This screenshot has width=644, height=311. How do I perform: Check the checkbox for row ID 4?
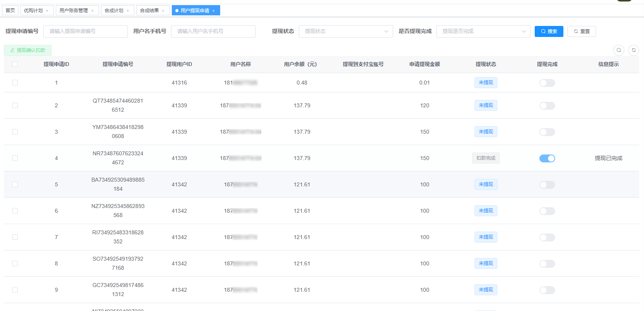pyautogui.click(x=15, y=158)
